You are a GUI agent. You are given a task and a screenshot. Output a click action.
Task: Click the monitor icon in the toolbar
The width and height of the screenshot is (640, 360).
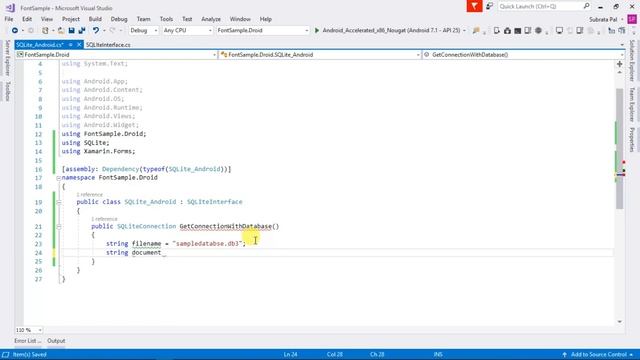(x=560, y=31)
